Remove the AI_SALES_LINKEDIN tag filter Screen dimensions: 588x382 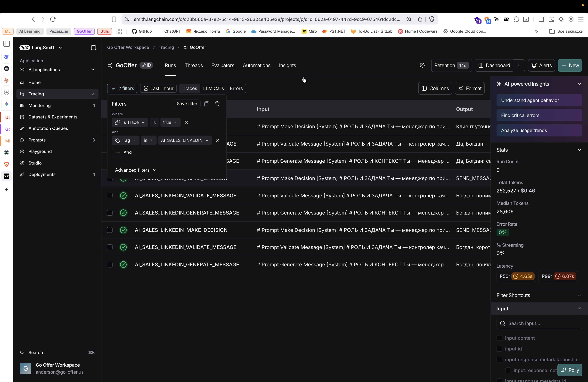point(217,140)
